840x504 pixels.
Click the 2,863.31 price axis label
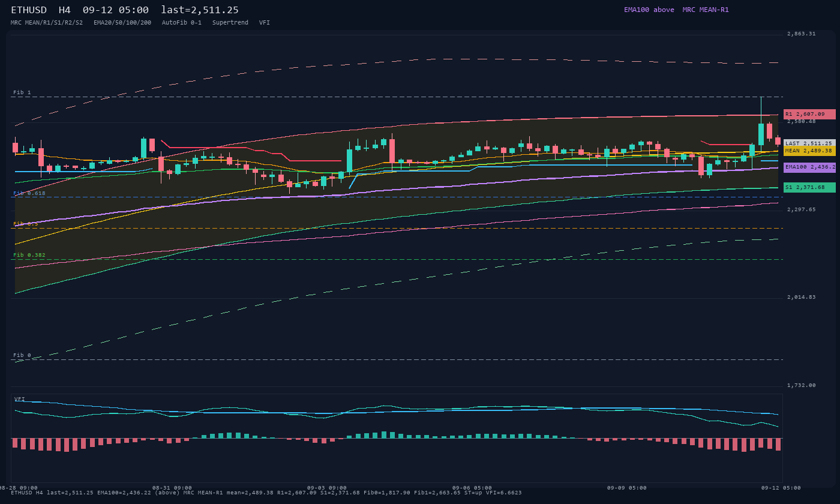802,34
